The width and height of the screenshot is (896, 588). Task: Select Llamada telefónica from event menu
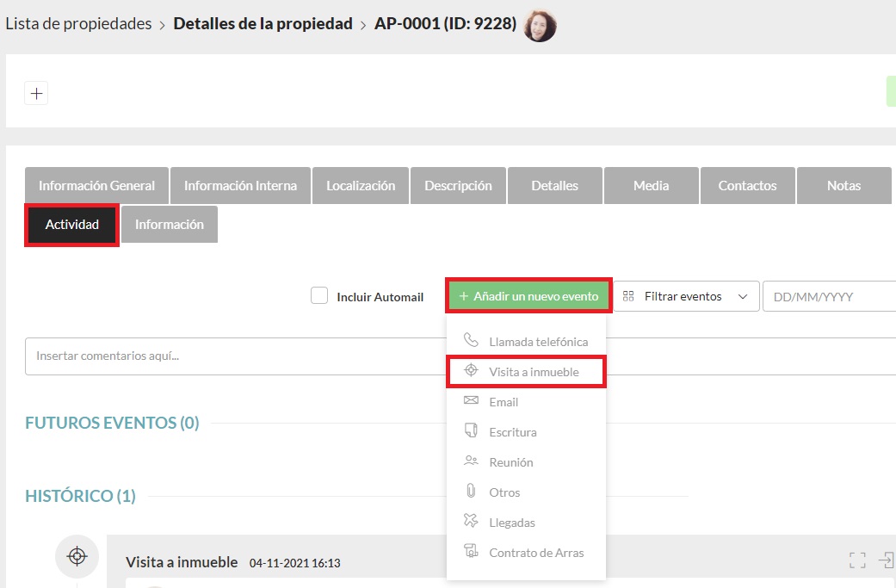[538, 342]
